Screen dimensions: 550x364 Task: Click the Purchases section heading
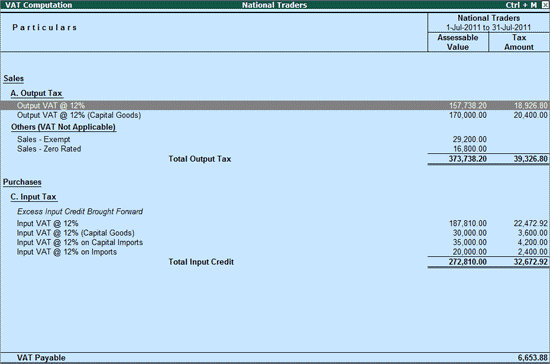coord(22,182)
